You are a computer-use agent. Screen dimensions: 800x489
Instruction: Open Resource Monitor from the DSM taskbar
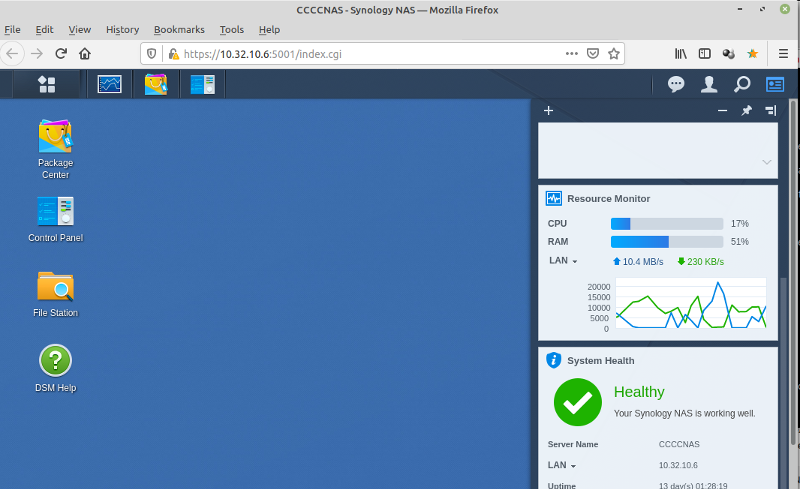(109, 84)
